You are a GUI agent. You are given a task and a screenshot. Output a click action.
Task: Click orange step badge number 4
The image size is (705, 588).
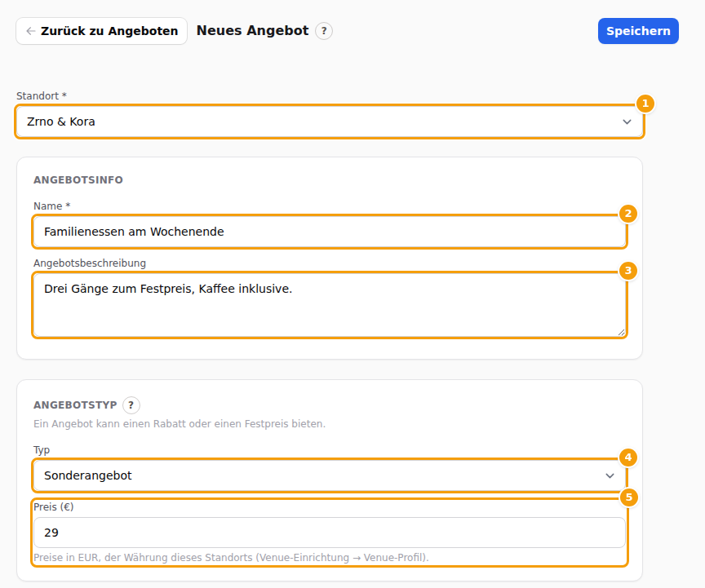tap(628, 458)
